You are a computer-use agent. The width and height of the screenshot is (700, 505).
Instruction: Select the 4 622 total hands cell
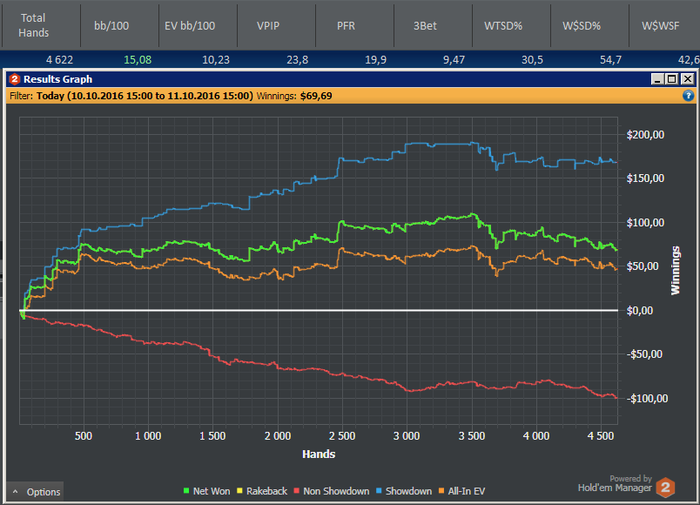(59, 60)
